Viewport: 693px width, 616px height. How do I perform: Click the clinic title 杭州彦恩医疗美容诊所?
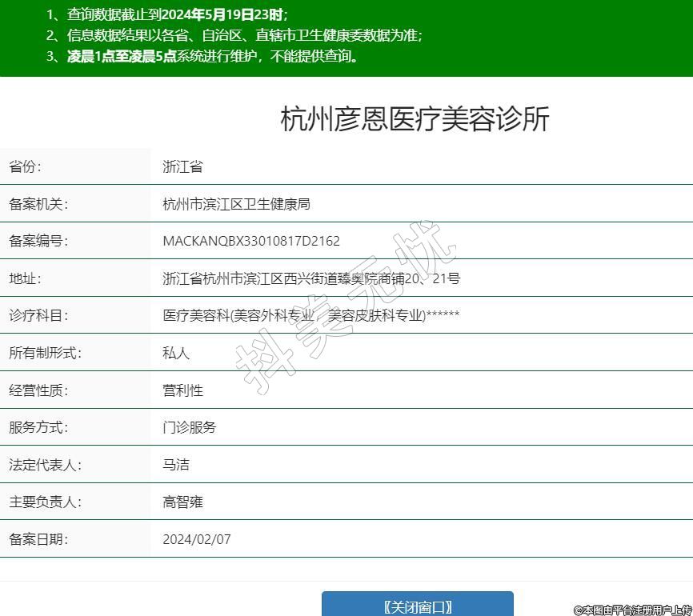click(x=415, y=119)
